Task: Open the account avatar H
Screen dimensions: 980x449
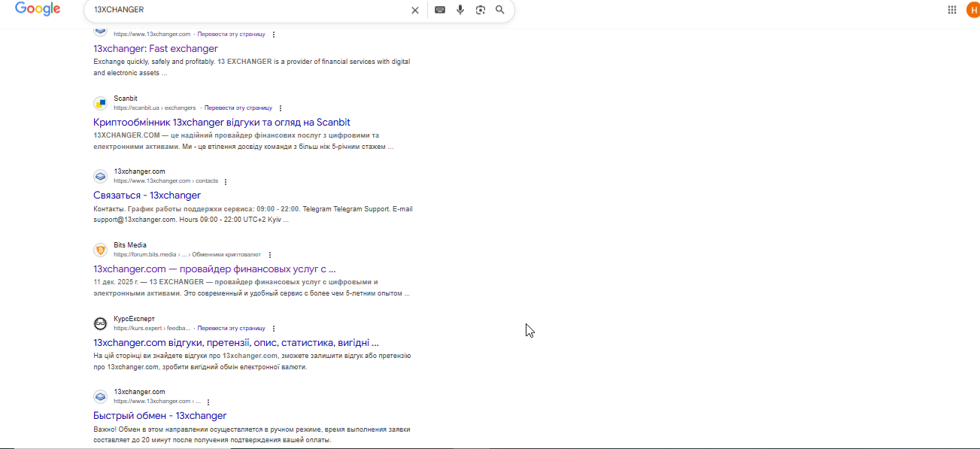Action: 973,10
